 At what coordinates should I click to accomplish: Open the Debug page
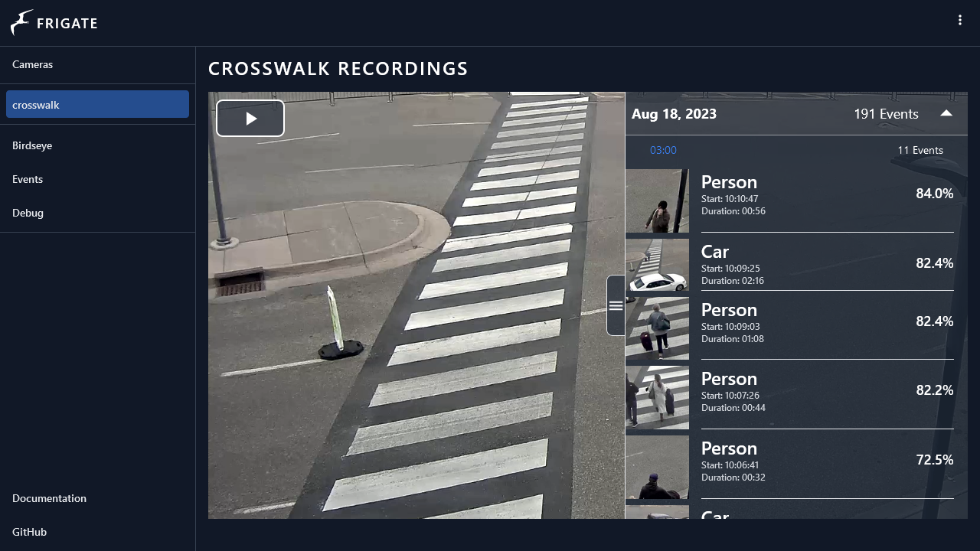[28, 213]
